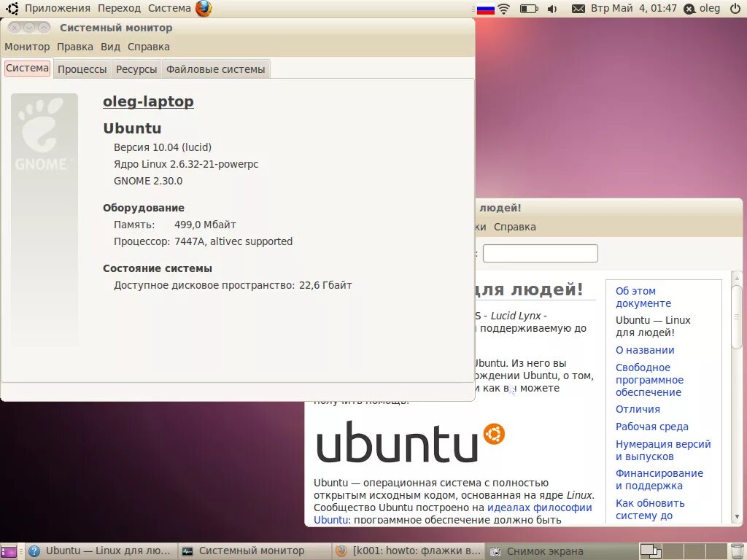Viewport: 747px width, 560px height.
Task: Switch to 'Ubuntu — Linux для лю...' taskbar window
Action: tap(101, 551)
